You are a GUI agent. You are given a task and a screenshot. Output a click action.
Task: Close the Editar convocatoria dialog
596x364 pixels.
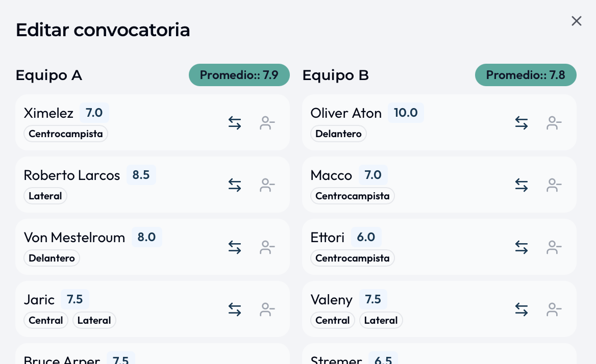tap(576, 21)
